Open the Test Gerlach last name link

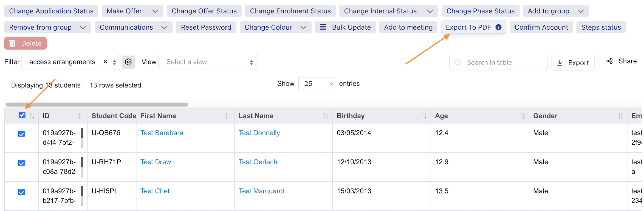point(258,162)
